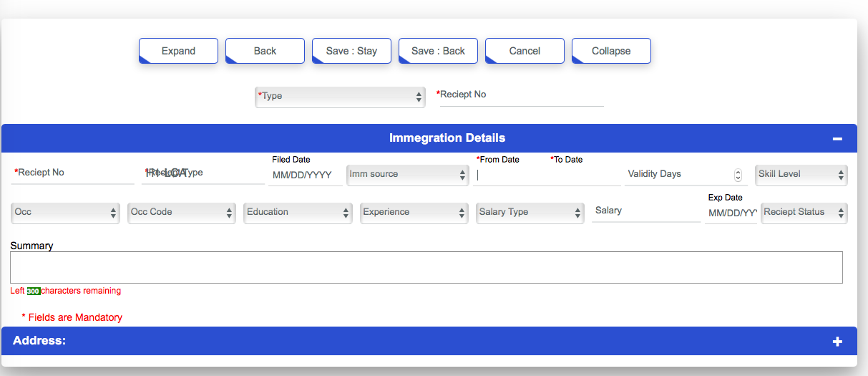Click the Filed Date input field
This screenshot has width=868, height=376.
click(305, 175)
